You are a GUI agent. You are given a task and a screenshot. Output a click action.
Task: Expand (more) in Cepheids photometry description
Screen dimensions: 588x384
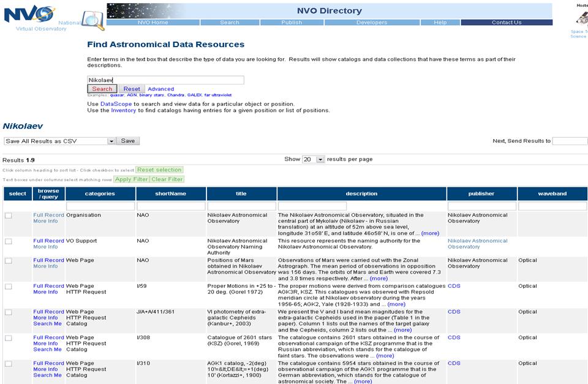click(403, 330)
